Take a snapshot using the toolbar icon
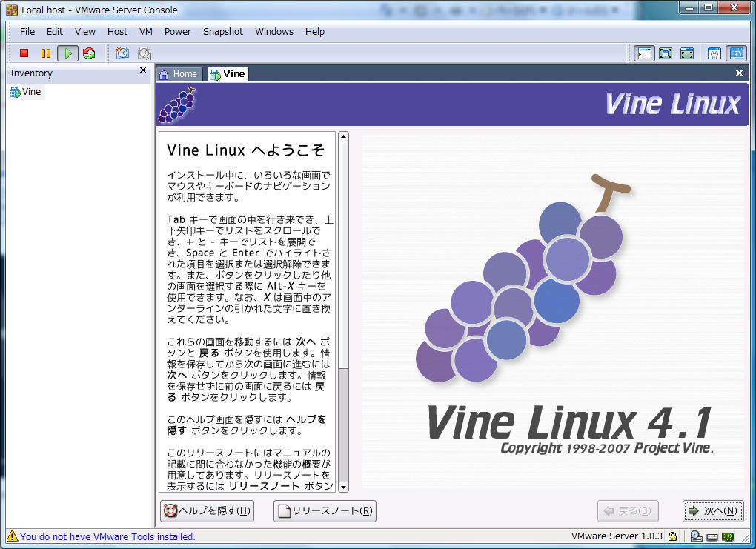 pyautogui.click(x=122, y=53)
